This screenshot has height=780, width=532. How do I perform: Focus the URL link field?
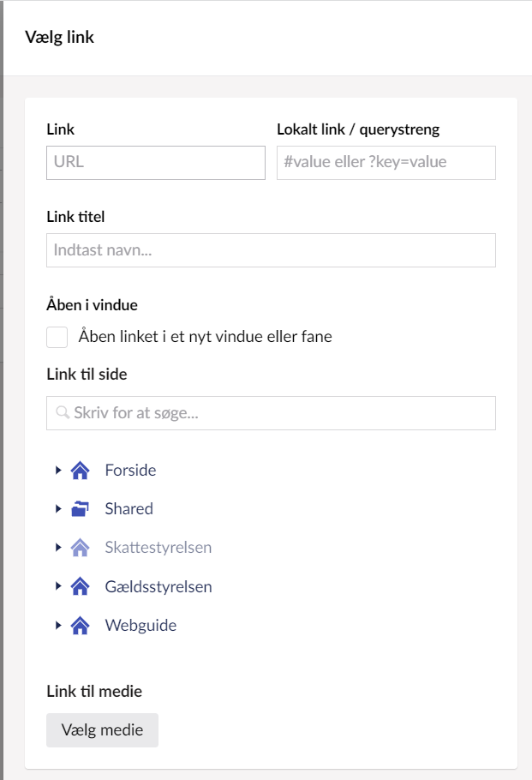156,163
